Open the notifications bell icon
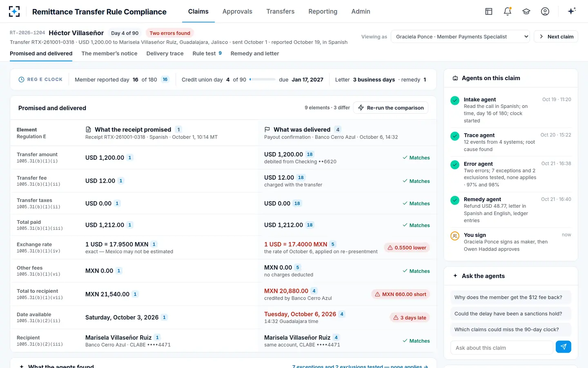 [508, 11]
